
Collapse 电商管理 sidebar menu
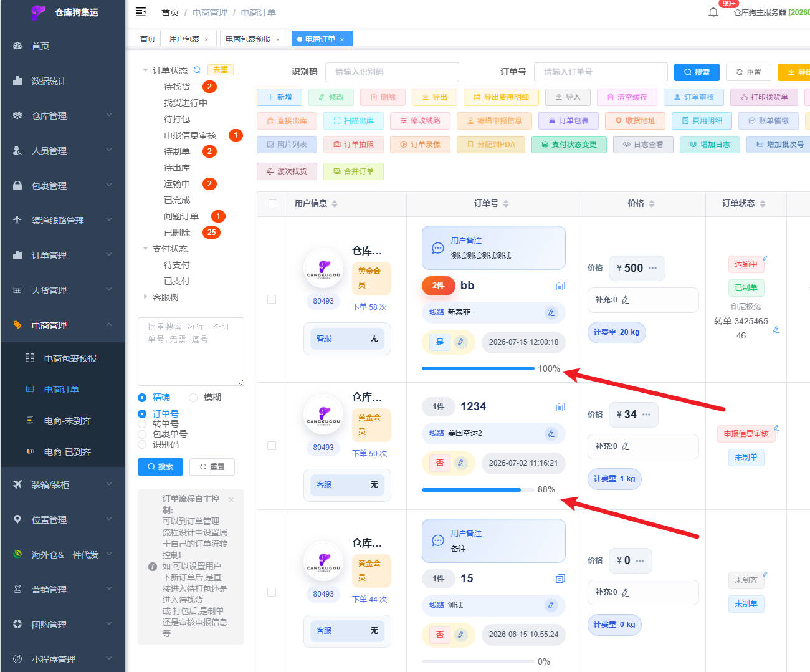tap(62, 325)
